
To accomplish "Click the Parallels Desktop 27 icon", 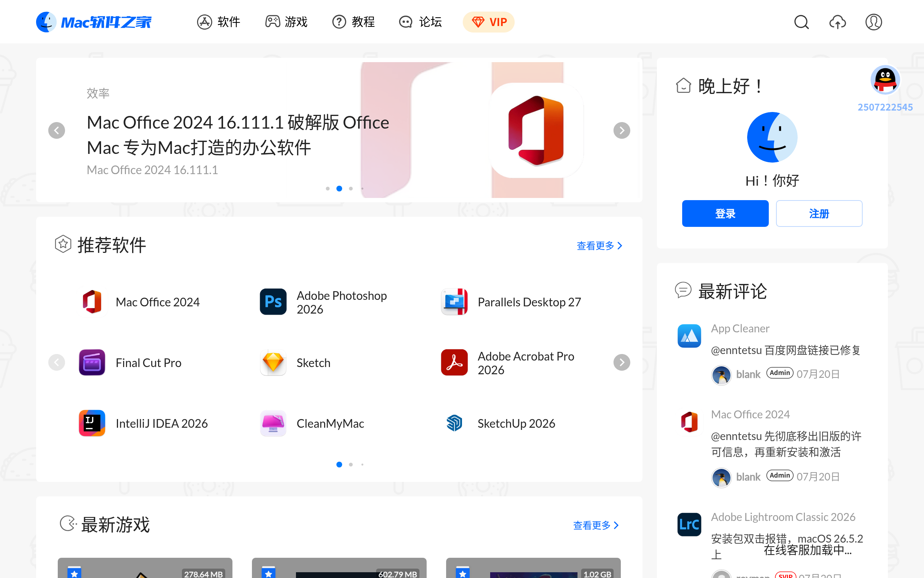I will point(454,302).
